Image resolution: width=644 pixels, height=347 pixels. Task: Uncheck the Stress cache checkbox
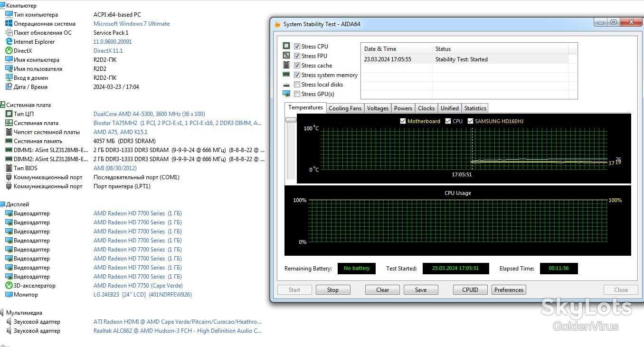click(297, 66)
